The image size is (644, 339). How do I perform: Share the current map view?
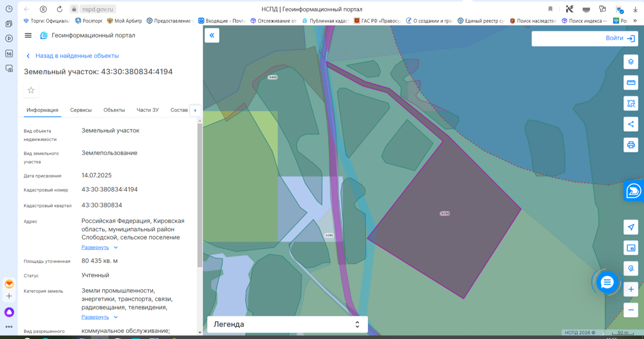631,124
